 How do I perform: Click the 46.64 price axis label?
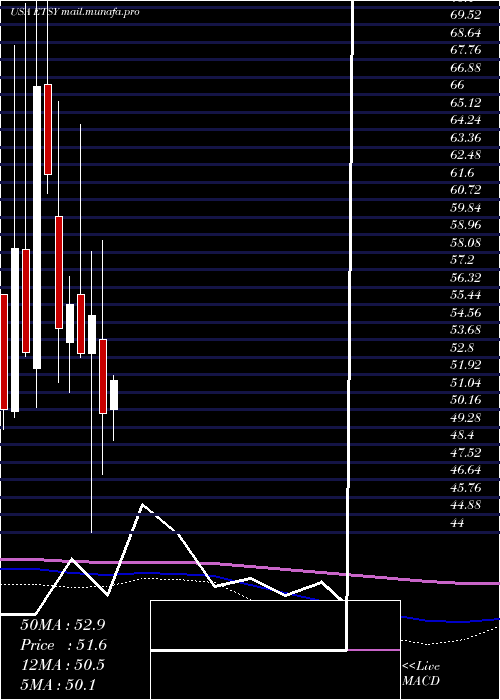(x=466, y=470)
